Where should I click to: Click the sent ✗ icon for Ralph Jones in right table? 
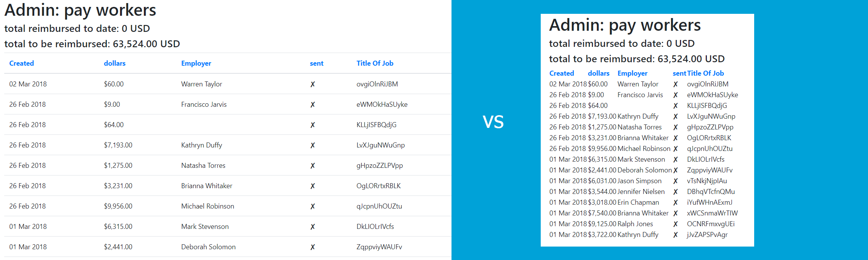coord(676,224)
